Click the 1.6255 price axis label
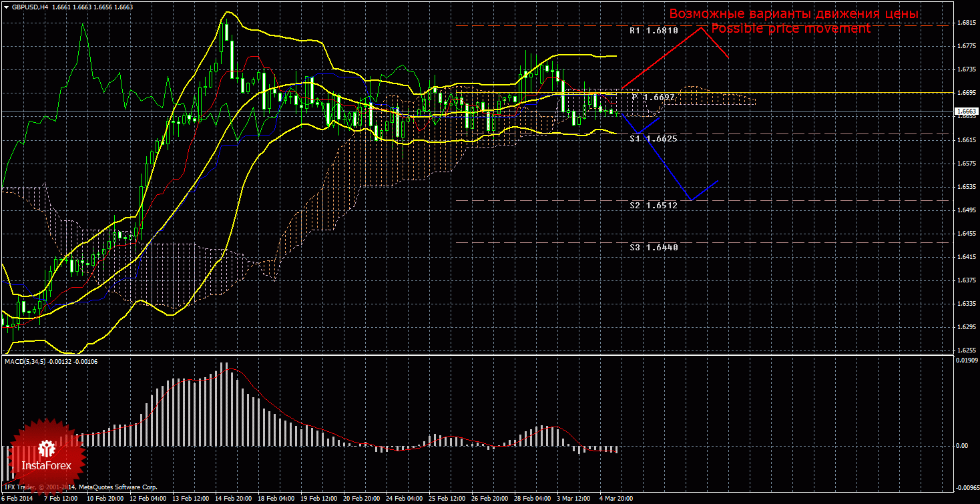The width and height of the screenshot is (980, 504). [x=966, y=350]
